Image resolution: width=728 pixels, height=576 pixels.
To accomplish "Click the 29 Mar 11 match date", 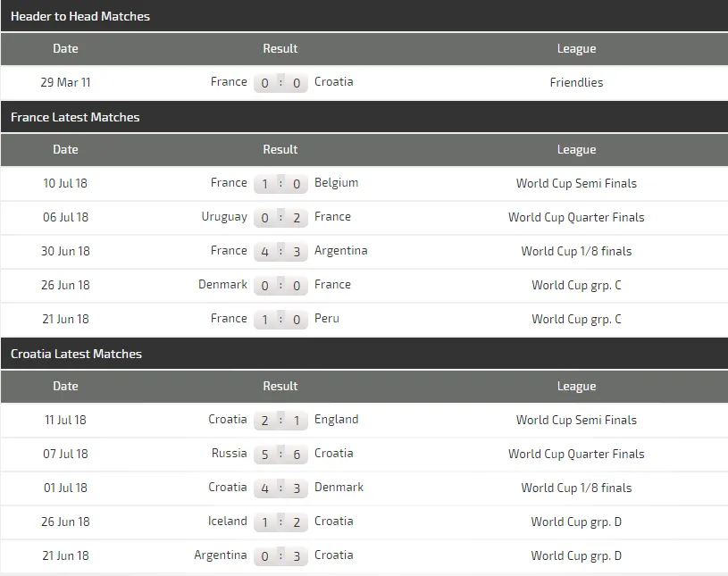I will coord(65,82).
